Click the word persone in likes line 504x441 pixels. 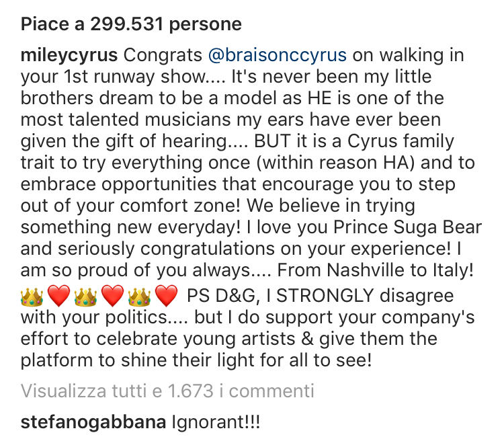pos(206,24)
